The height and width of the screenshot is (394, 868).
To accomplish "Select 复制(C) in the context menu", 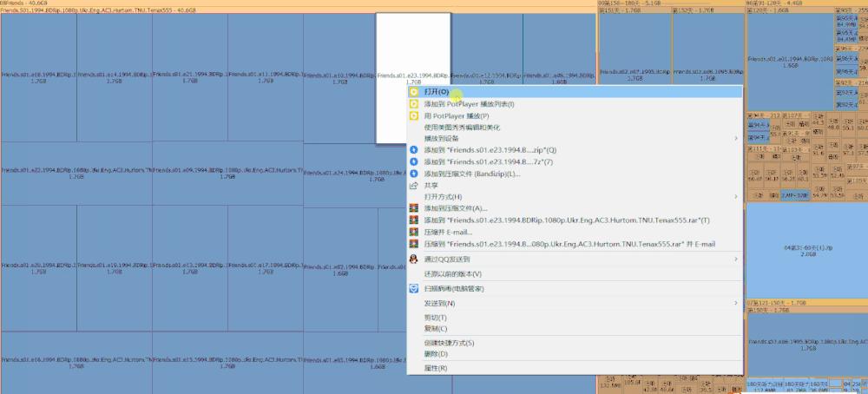I will pos(575,329).
